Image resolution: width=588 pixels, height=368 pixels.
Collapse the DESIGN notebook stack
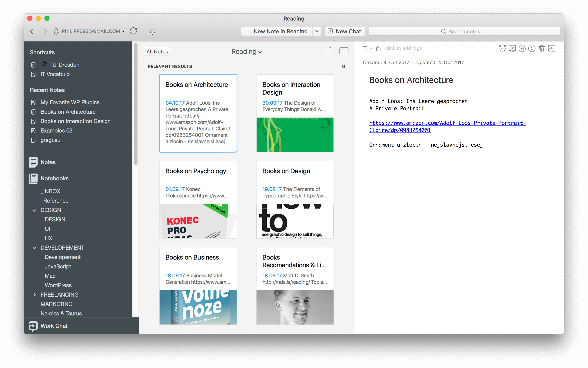tap(34, 210)
